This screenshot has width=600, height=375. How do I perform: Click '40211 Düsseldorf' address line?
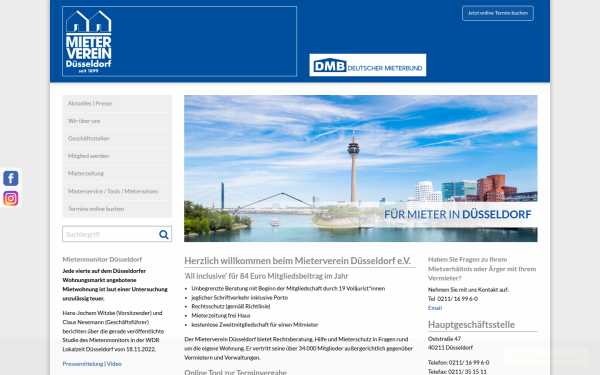click(x=450, y=348)
